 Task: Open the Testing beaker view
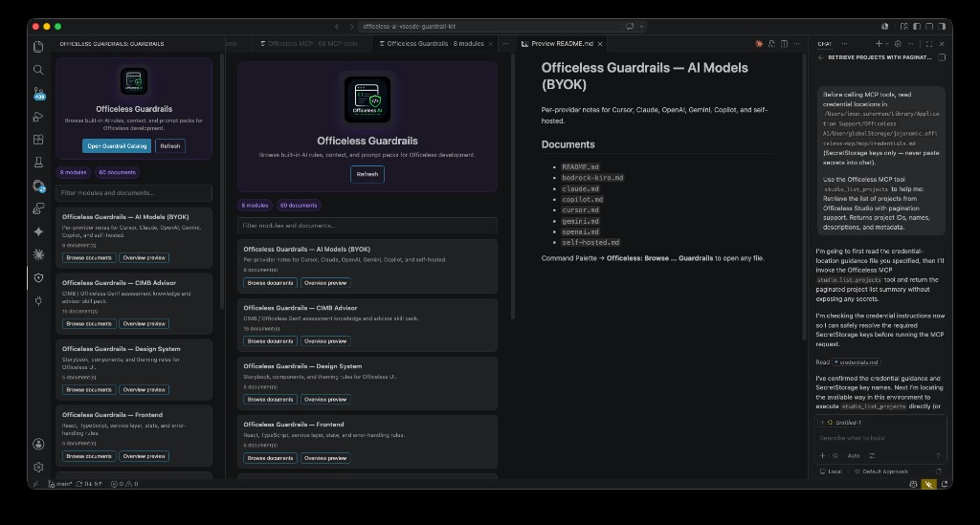[x=38, y=163]
